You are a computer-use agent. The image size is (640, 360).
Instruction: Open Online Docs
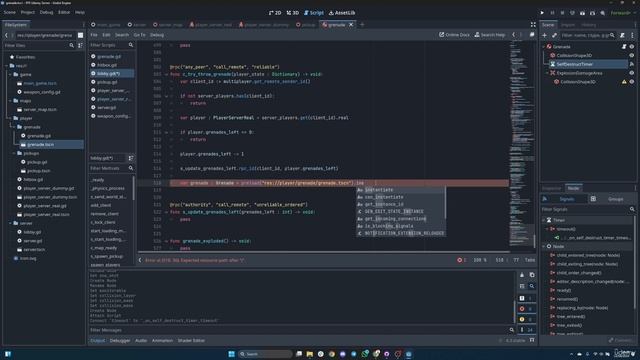coord(454,35)
